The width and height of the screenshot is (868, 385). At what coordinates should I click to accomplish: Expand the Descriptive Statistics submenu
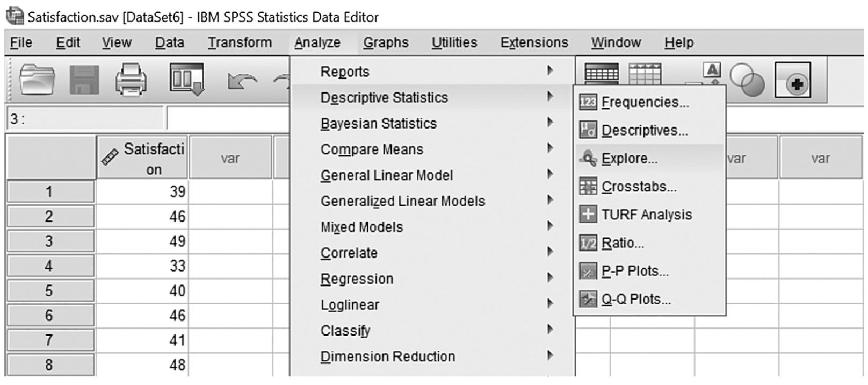coord(432,97)
